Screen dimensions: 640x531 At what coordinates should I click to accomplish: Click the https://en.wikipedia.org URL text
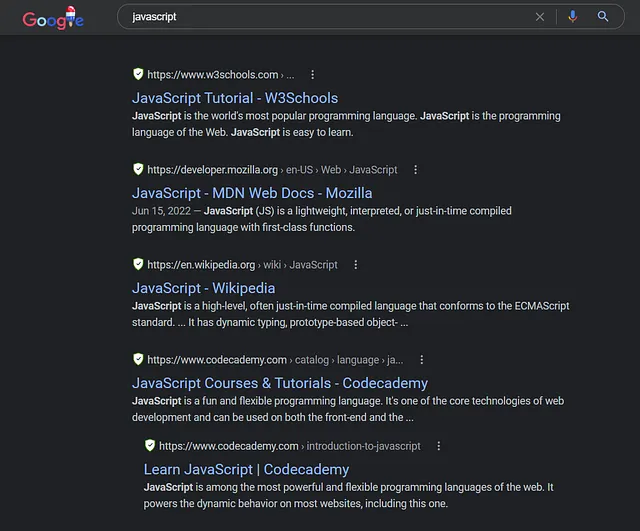pyautogui.click(x=201, y=265)
